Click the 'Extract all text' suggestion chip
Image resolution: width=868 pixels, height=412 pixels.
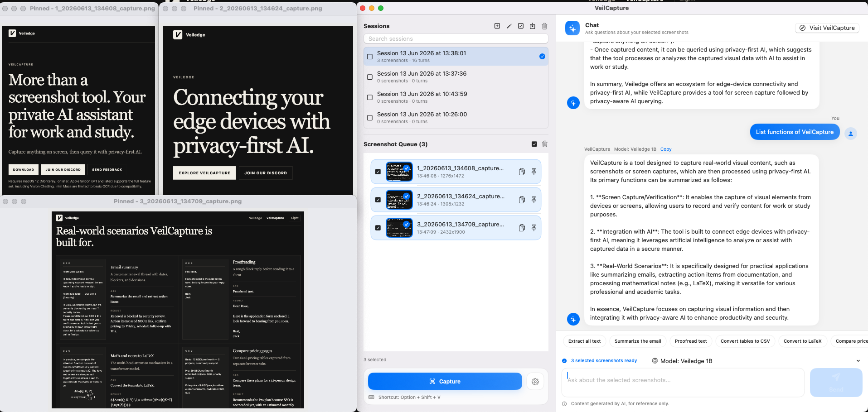pos(584,341)
